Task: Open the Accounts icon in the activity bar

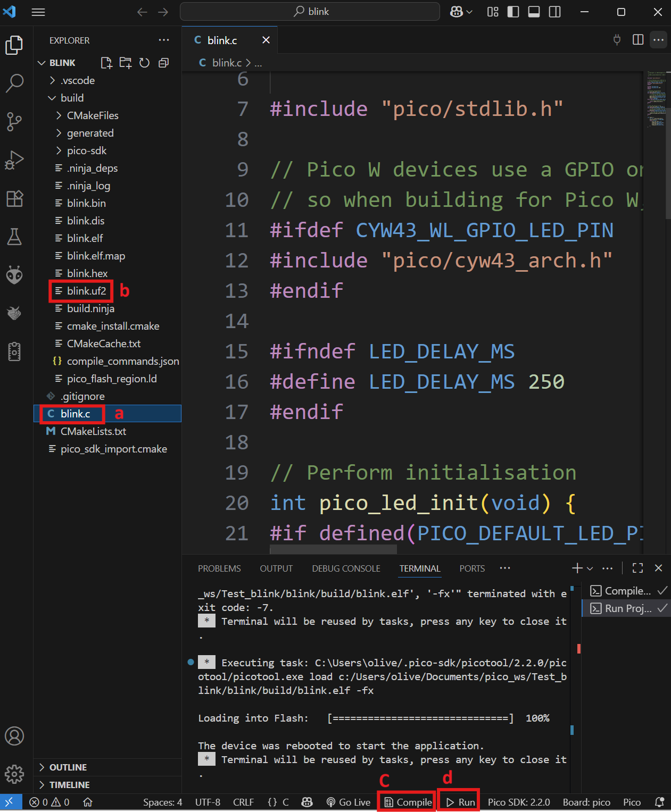Action: coord(14,736)
